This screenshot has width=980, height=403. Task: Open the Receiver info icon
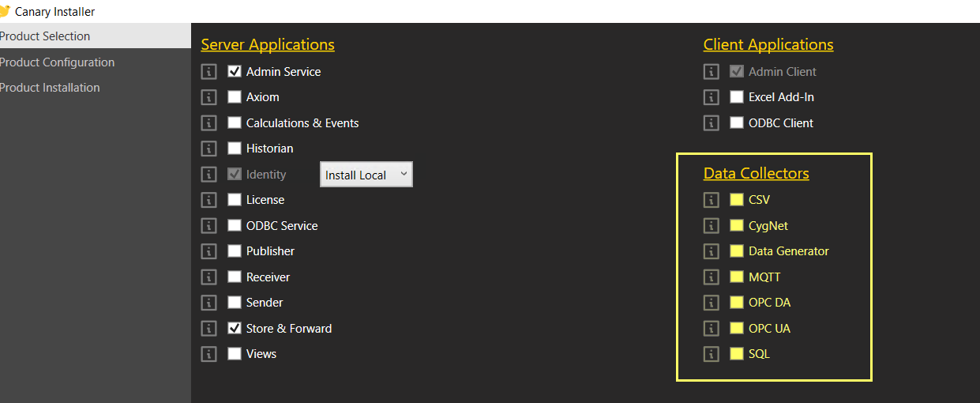point(208,277)
